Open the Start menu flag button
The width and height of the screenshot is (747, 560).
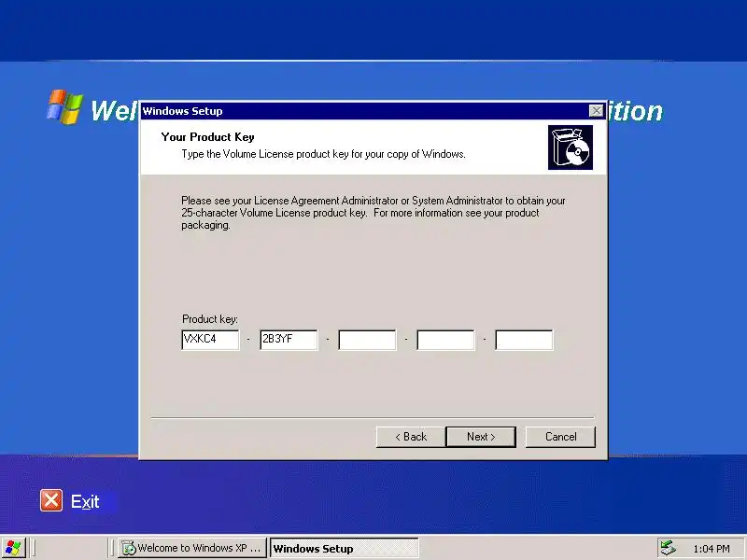click(13, 548)
